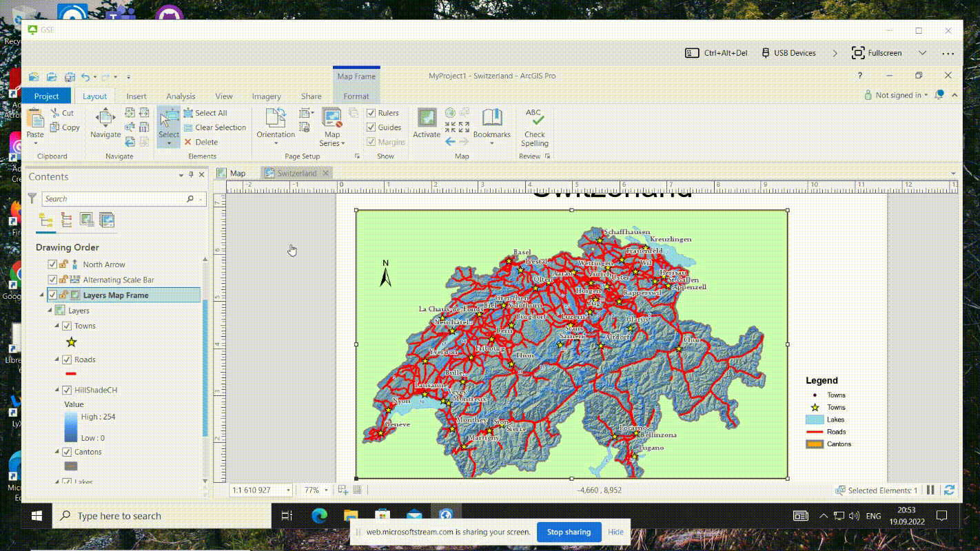Switch to the Map view tab
Viewport: 980px width, 551px height.
[x=237, y=174]
